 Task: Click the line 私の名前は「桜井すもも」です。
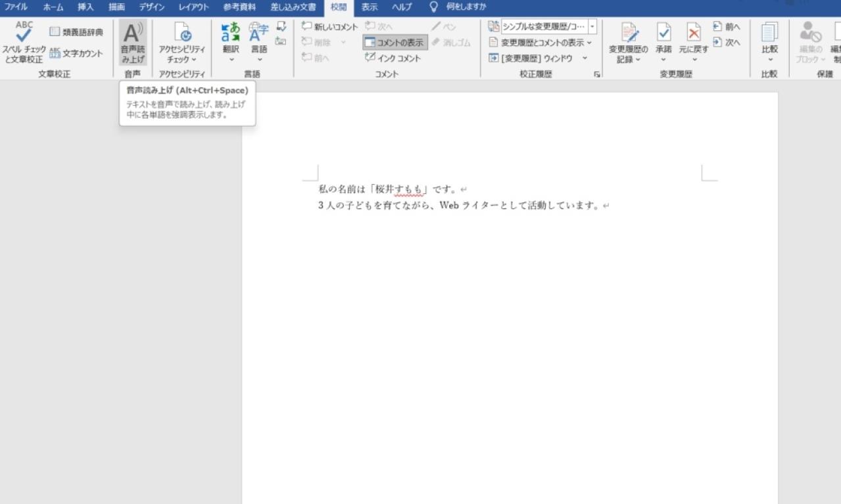pos(388,189)
